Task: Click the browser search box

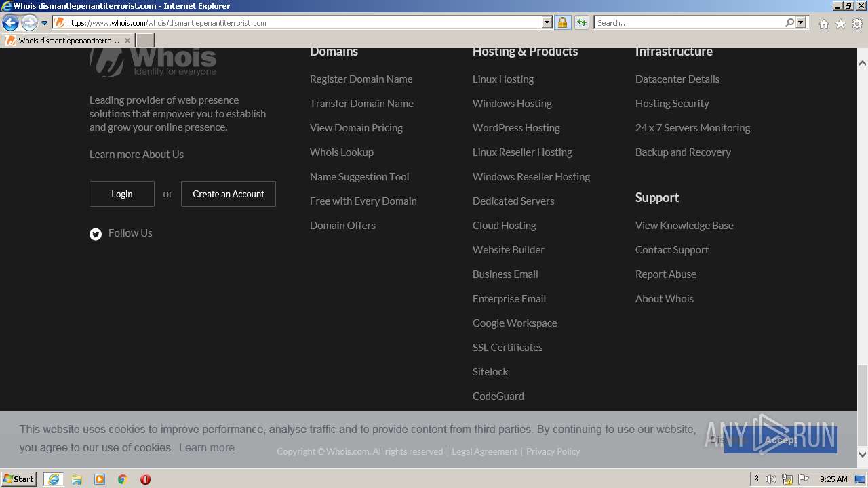Action: 689,23
